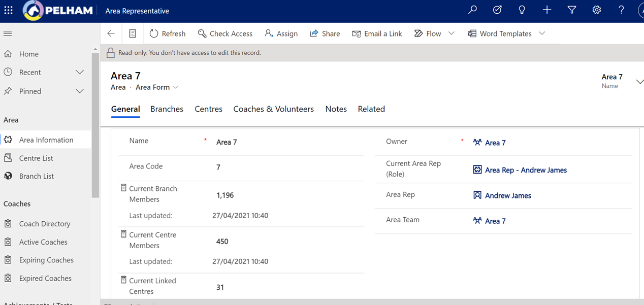Click the back arrow above the record
This screenshot has width=644, height=305.
click(111, 33)
